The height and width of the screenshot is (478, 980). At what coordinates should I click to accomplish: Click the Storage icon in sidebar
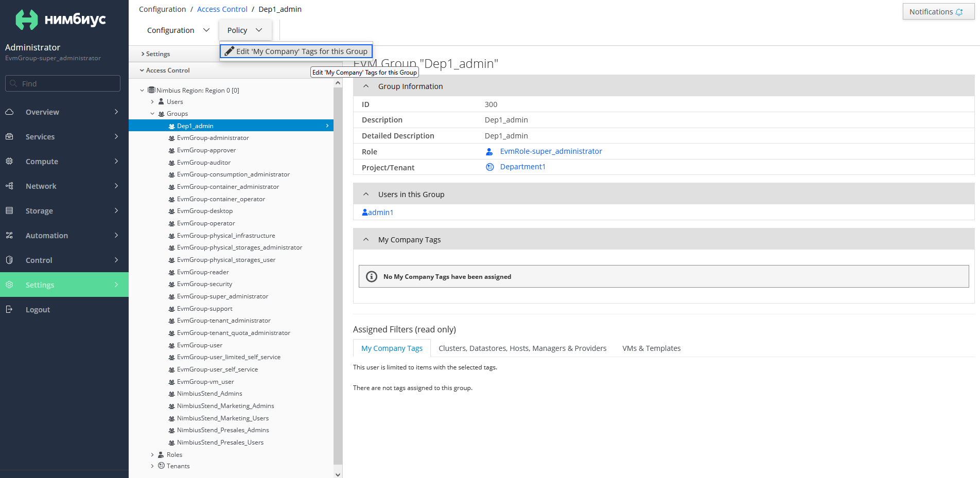9,210
